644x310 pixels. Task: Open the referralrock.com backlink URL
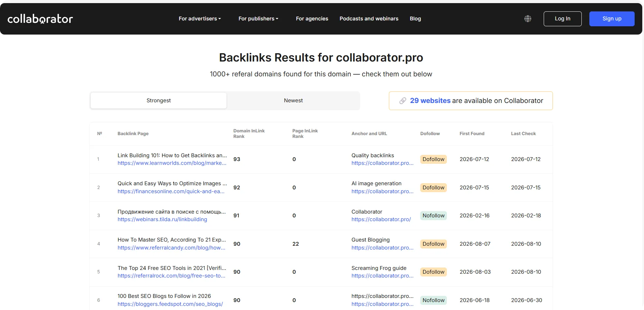pos(171,276)
